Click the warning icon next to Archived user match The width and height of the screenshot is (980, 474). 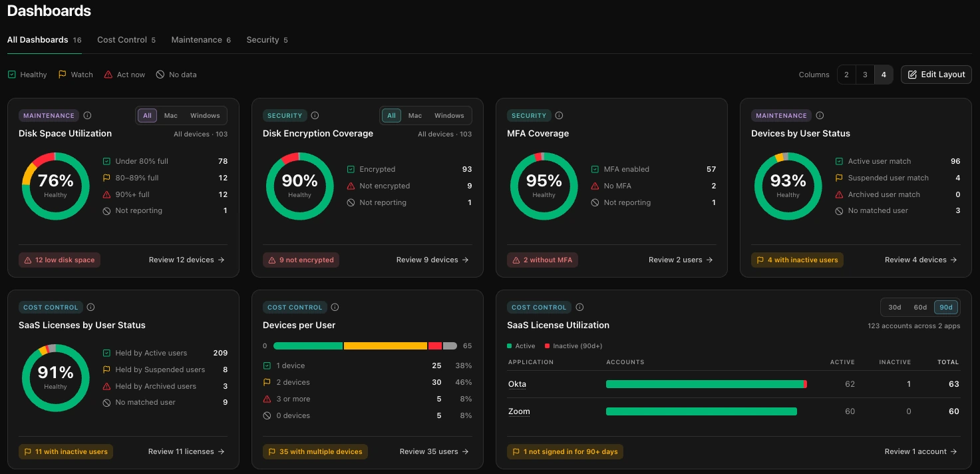point(839,194)
